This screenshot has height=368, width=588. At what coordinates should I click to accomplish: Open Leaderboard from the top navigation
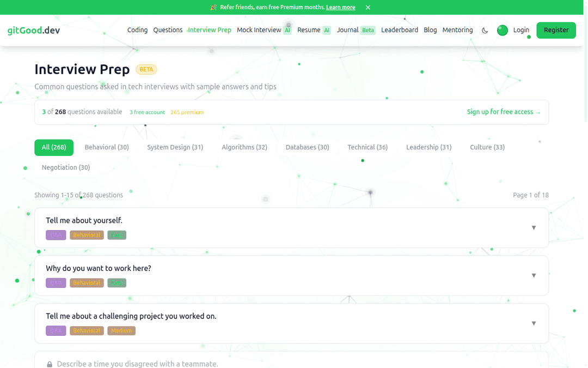point(400,30)
